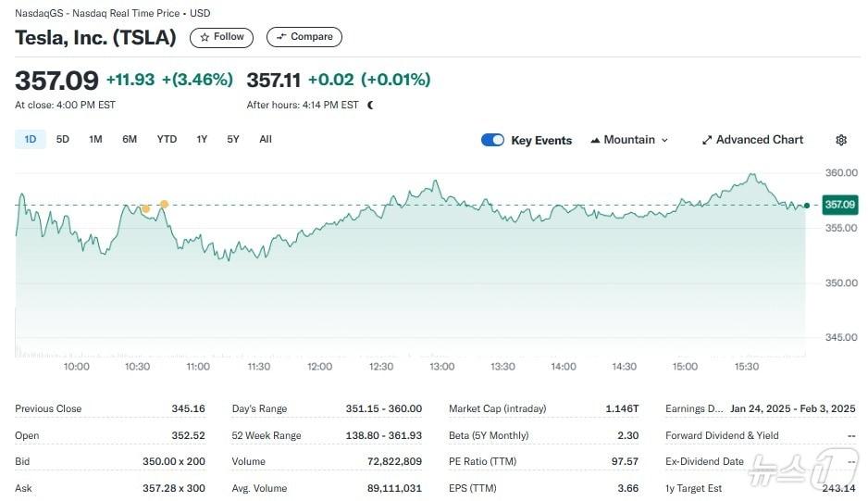Click the Previous Close value 345.16

tap(188, 408)
